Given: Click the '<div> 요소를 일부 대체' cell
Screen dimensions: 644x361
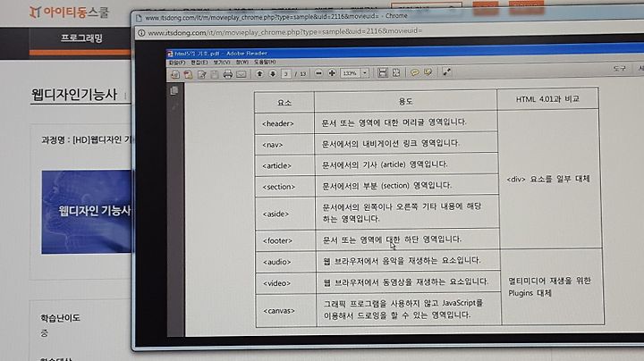Looking at the screenshot, I should tap(548, 179).
